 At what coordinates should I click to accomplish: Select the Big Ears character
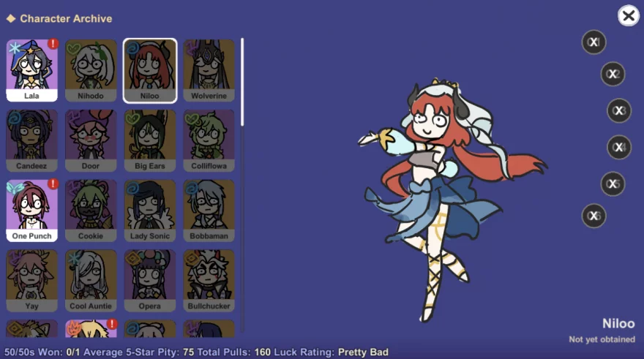tap(149, 140)
